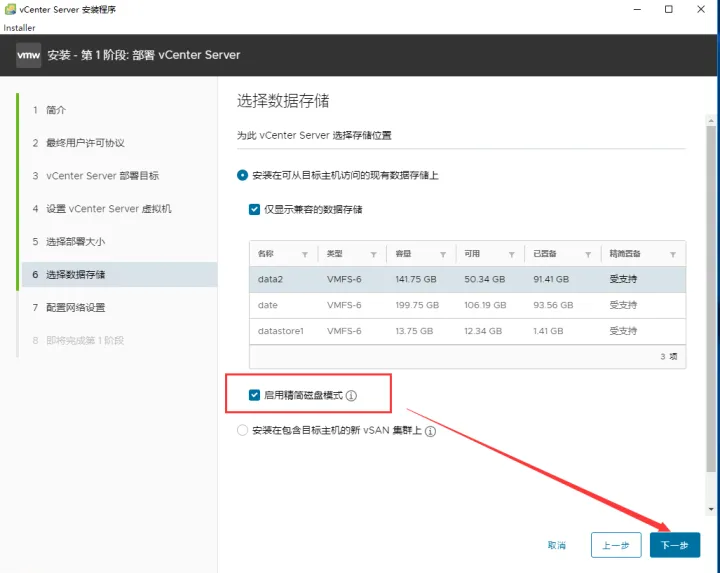This screenshot has height=573, width=720.
Task: Toggle 仅显示兼容的数据存储 checkbox
Action: [254, 209]
